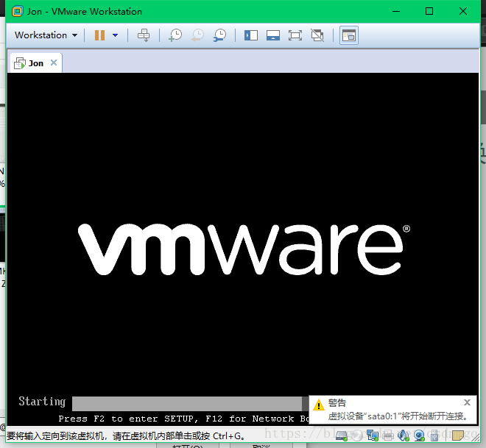The width and height of the screenshot is (486, 448).
Task: Close the VMware Workstation window
Action: pyautogui.click(x=462, y=12)
